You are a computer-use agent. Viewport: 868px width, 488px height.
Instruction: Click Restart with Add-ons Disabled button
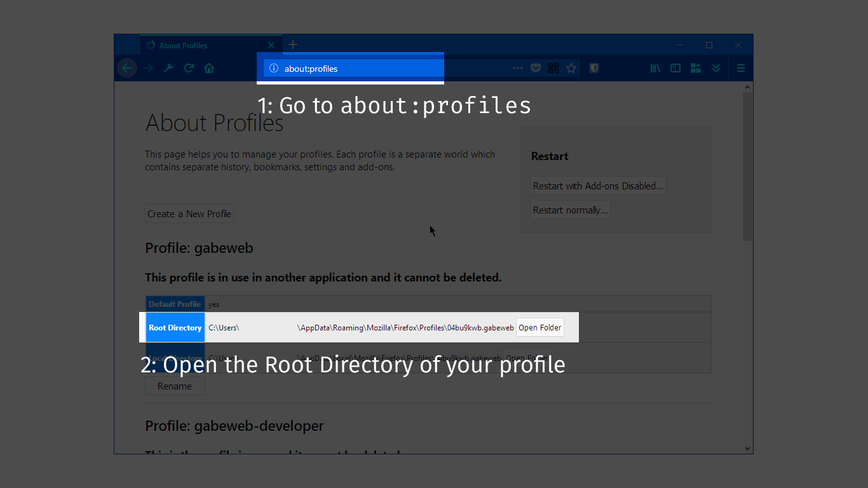coord(598,186)
